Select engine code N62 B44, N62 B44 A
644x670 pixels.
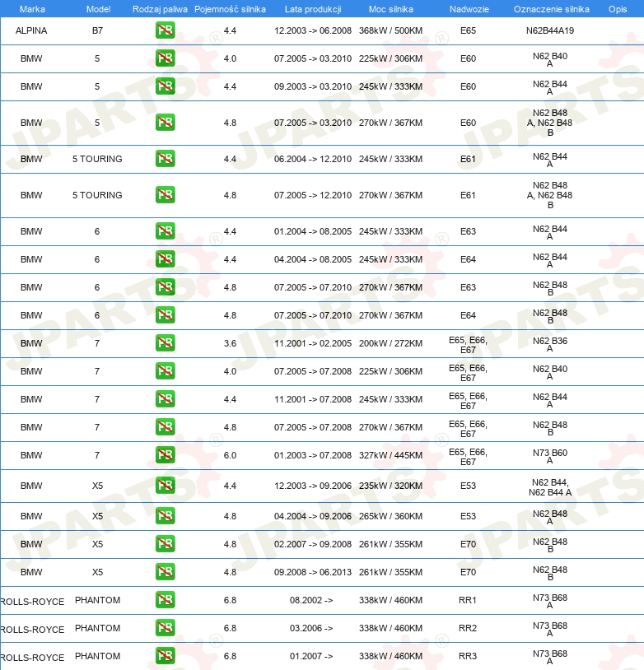click(x=550, y=487)
